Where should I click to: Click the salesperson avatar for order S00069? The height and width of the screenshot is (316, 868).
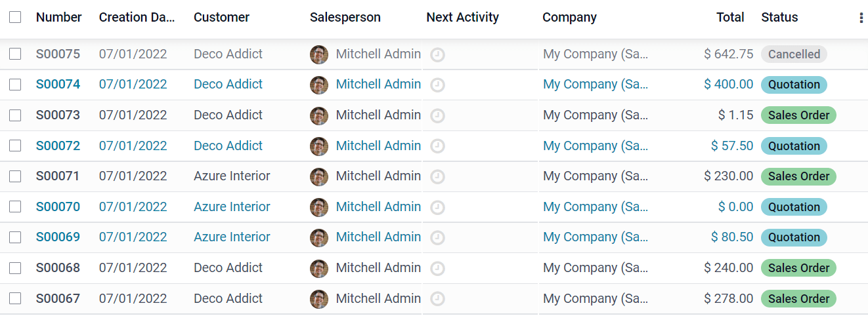(319, 237)
